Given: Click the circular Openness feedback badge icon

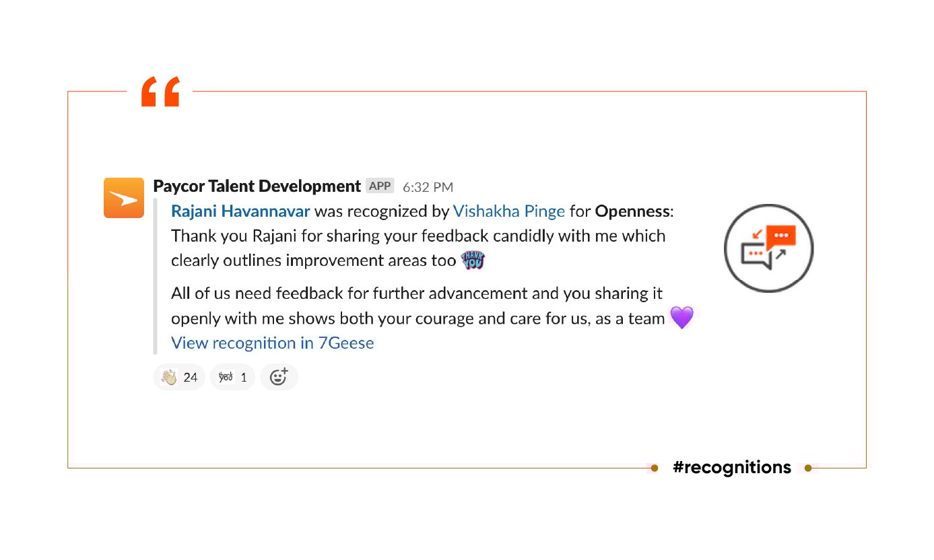Looking at the screenshot, I should [768, 248].
